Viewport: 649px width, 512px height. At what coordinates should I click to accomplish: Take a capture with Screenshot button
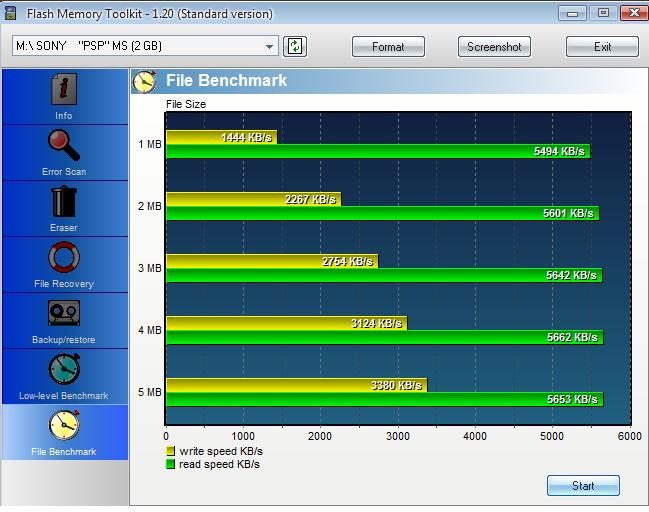click(494, 47)
